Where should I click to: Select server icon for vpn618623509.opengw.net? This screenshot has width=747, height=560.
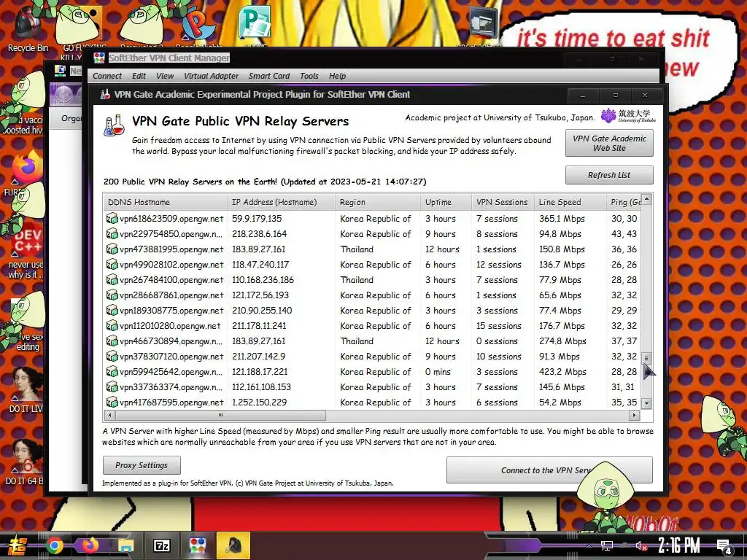[x=112, y=219]
